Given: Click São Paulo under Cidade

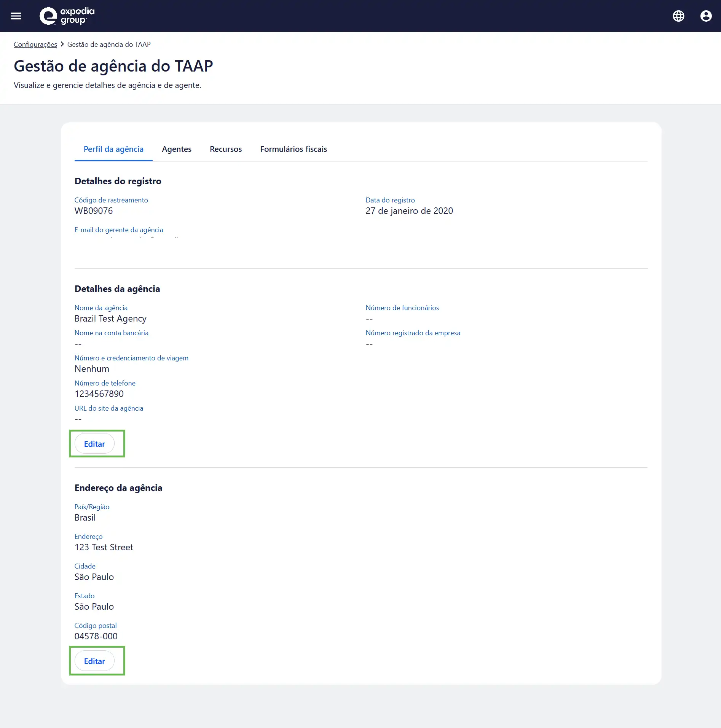Looking at the screenshot, I should tap(94, 577).
